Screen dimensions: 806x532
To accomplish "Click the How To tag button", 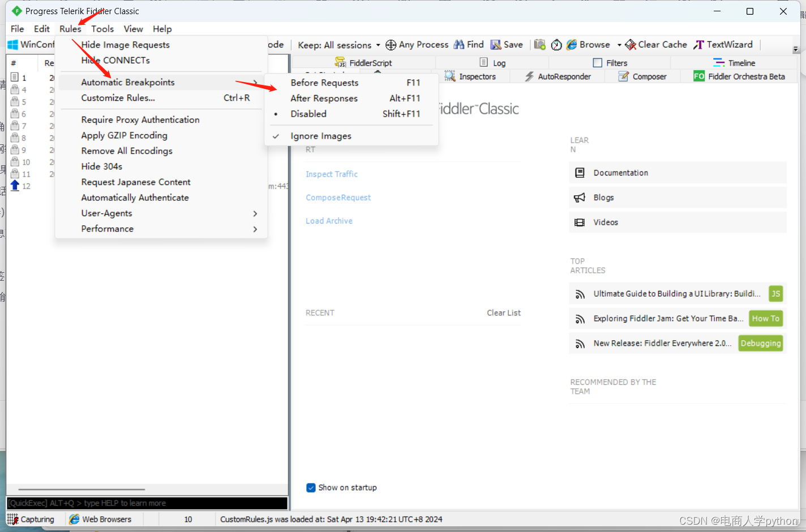I will (x=766, y=319).
